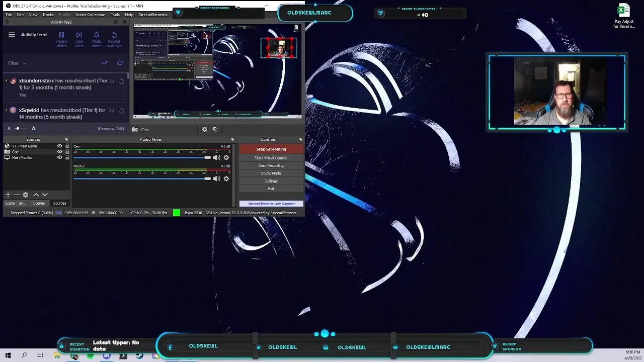Screen dimensions: 644x362
Task: Toggle lock on Main Monitor source
Action: [x=67, y=157]
